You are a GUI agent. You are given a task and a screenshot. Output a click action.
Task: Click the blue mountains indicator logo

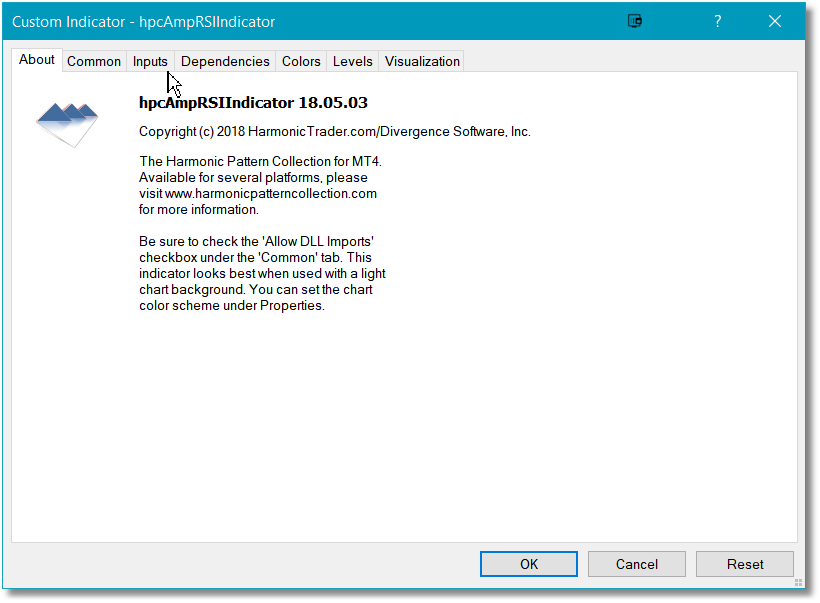(x=67, y=124)
